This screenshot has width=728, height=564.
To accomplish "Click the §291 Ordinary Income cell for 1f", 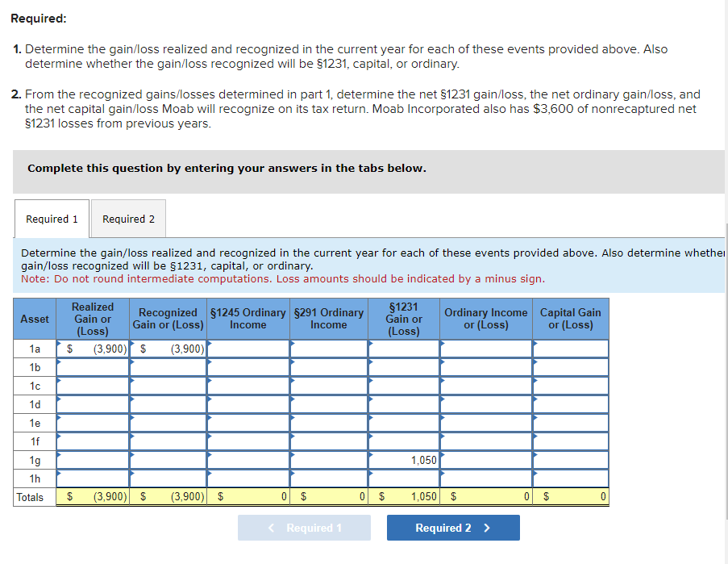I will [x=329, y=441].
